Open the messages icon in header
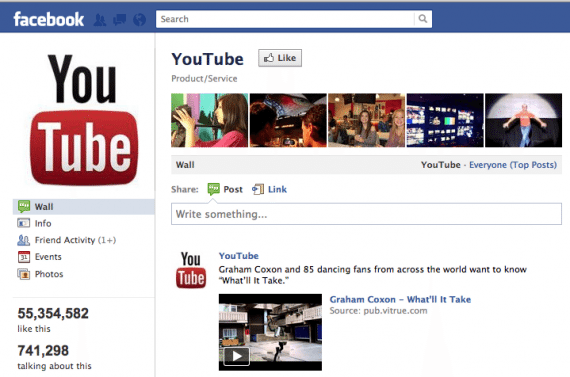 pyautogui.click(x=119, y=20)
